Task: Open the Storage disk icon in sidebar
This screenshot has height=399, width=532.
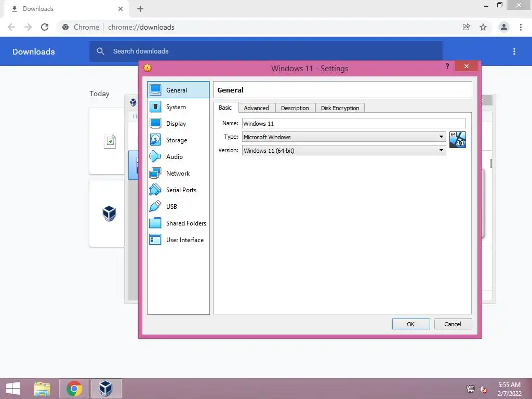Action: 155,140
